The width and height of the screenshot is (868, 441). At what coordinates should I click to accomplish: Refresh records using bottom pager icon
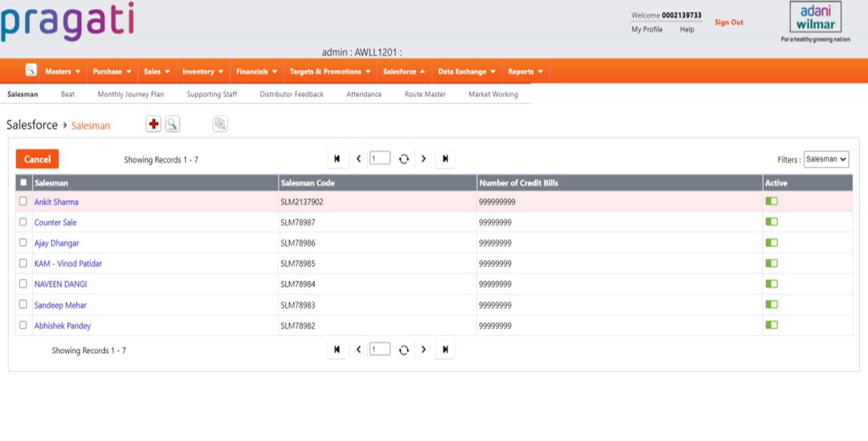(404, 350)
